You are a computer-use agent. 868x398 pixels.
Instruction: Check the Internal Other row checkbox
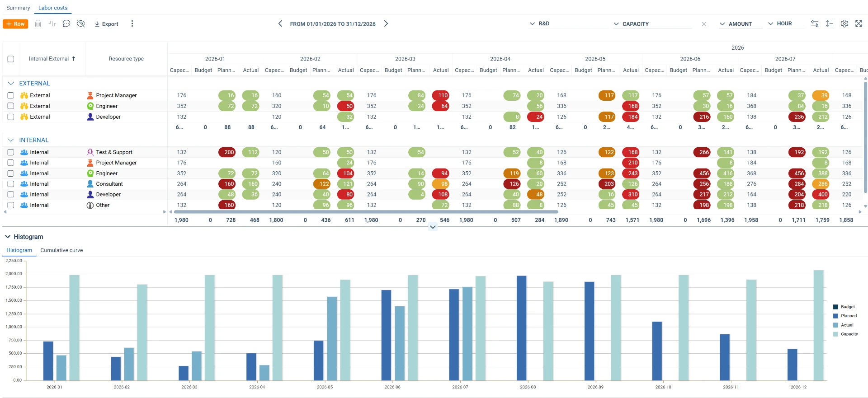(11, 205)
